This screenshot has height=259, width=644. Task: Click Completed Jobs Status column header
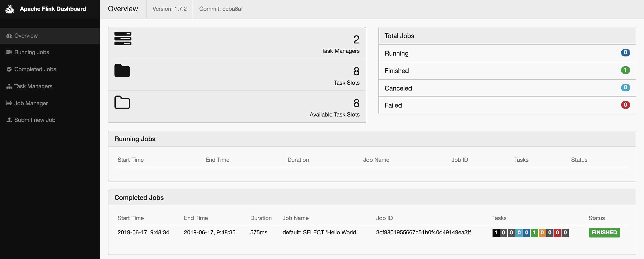point(596,218)
